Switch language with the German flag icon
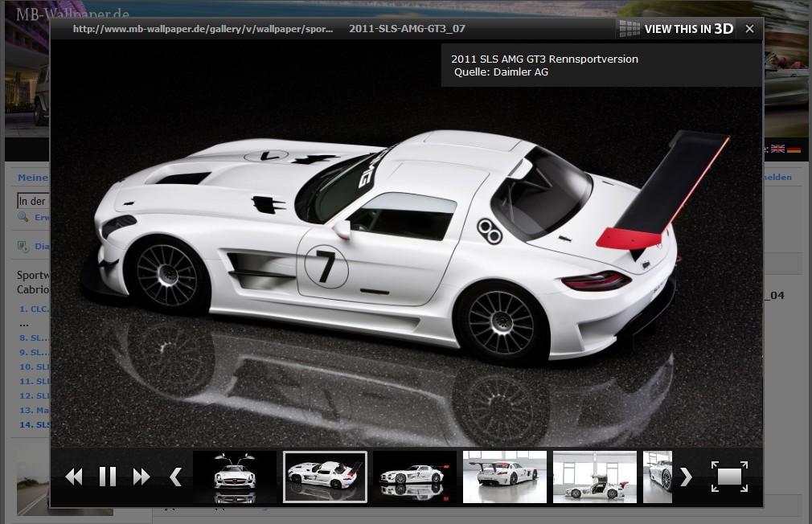 794,149
